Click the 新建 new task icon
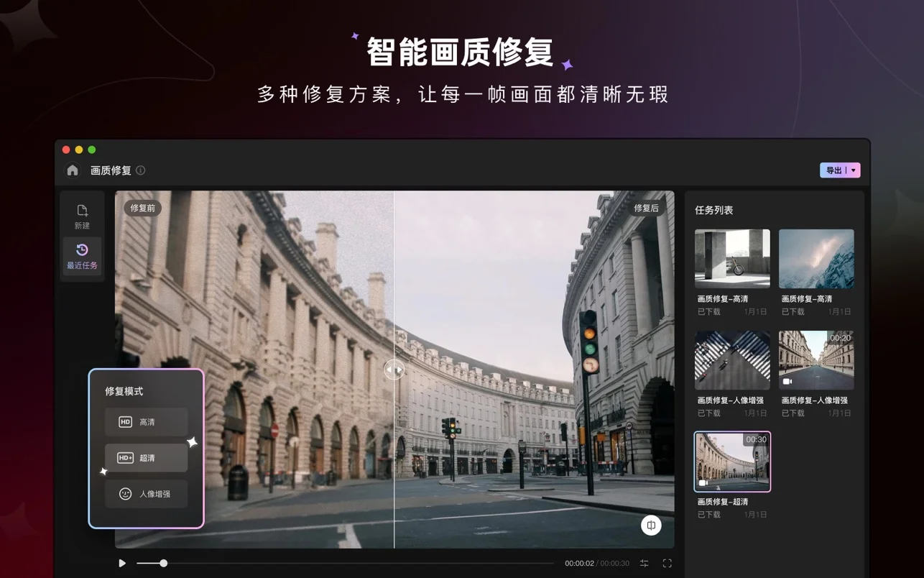 point(82,216)
